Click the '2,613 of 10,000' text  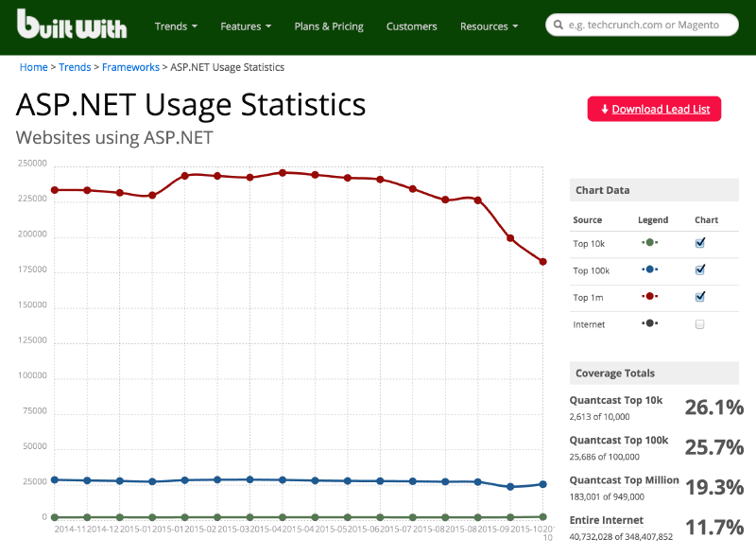point(599,416)
